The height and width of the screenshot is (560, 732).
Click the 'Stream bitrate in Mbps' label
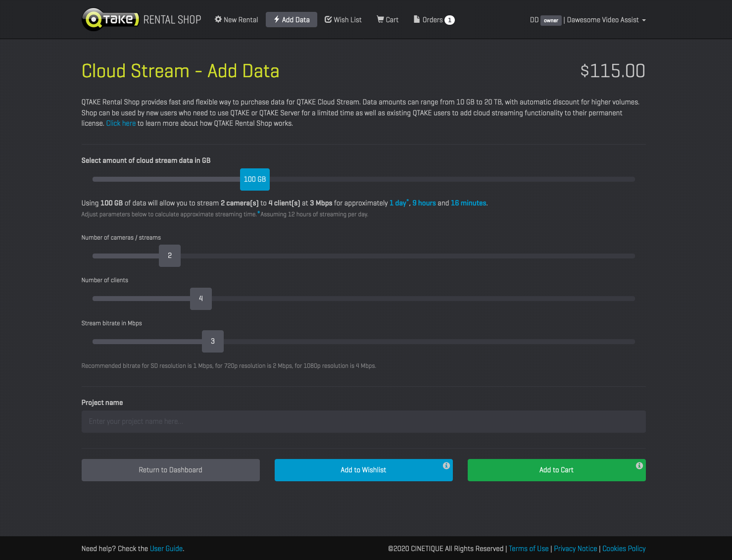[112, 323]
